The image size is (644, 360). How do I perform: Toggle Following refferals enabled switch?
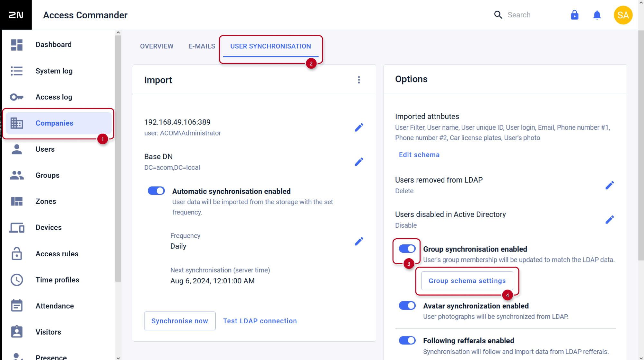point(407,340)
